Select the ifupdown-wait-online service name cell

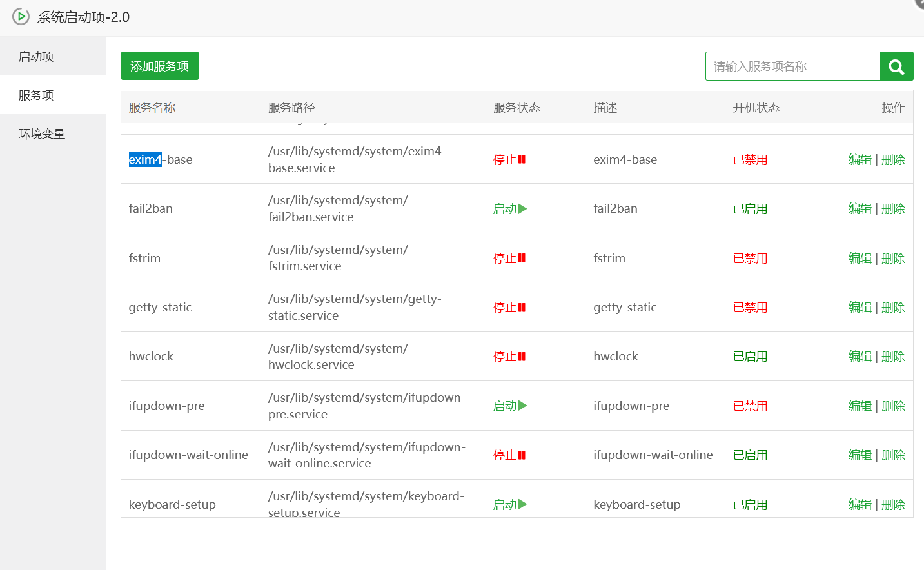[188, 455]
